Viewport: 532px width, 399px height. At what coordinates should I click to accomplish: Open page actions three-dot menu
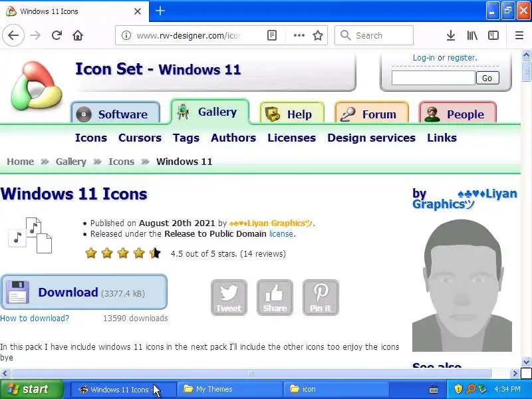click(299, 35)
